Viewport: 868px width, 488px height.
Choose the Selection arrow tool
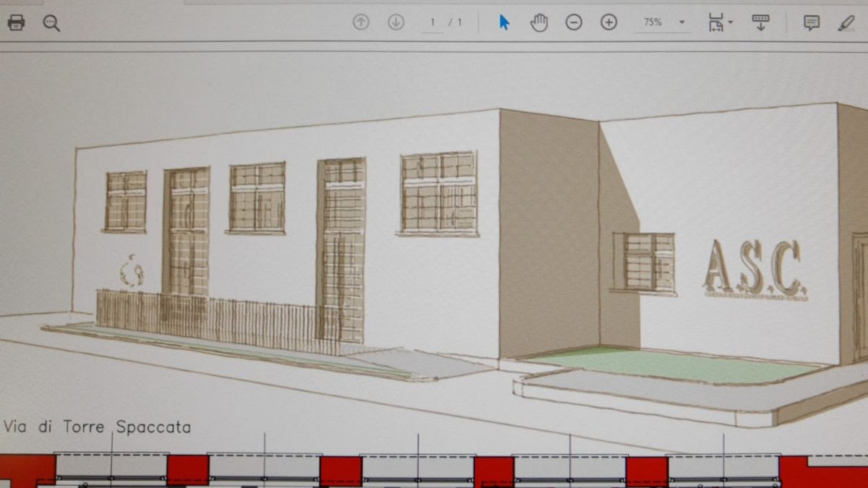tap(504, 22)
